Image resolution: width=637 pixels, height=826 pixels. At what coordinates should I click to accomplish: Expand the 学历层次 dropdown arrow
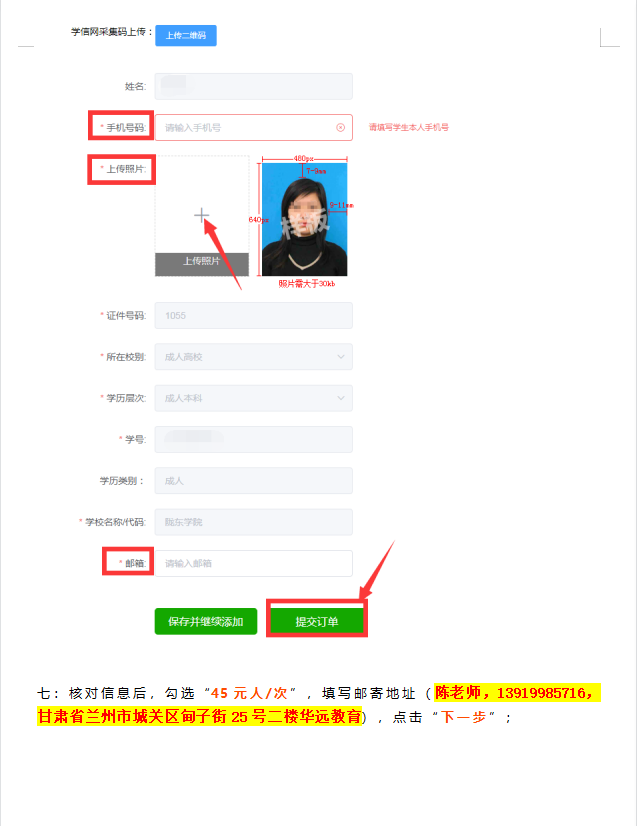click(x=341, y=398)
